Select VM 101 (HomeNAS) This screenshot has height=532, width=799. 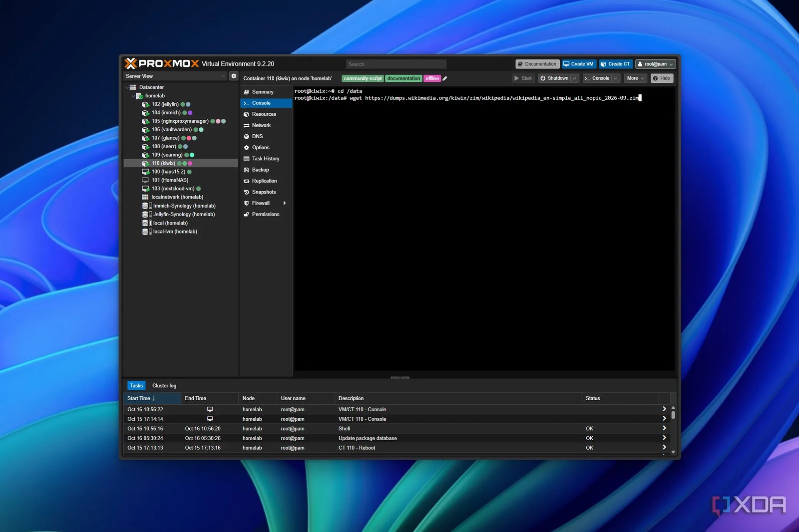pyautogui.click(x=170, y=180)
